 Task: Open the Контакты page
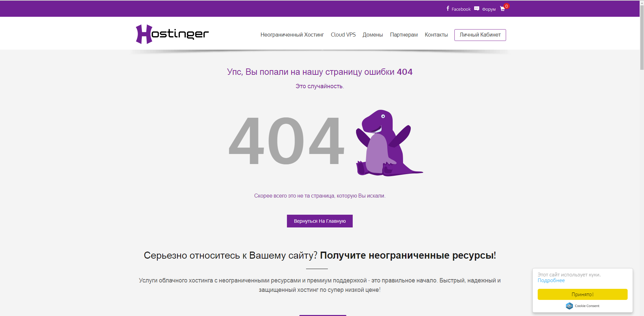436,35
